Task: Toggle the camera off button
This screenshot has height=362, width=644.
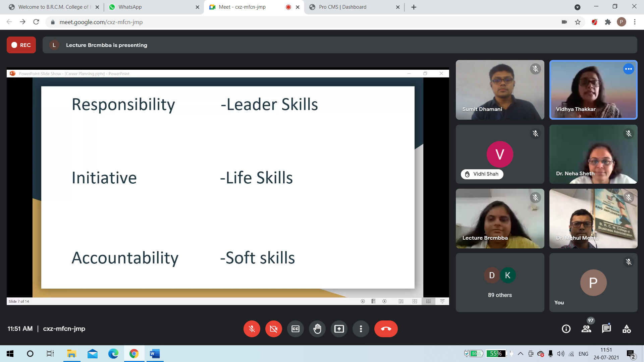Action: coord(273,329)
